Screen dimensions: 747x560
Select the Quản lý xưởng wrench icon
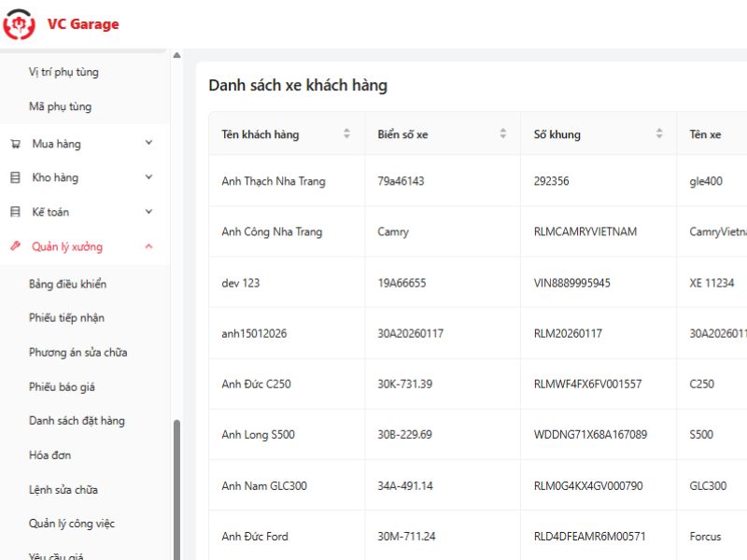coord(15,246)
